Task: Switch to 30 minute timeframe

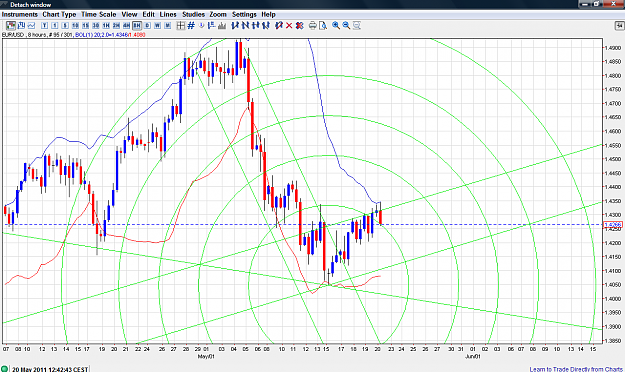Action: (96, 26)
